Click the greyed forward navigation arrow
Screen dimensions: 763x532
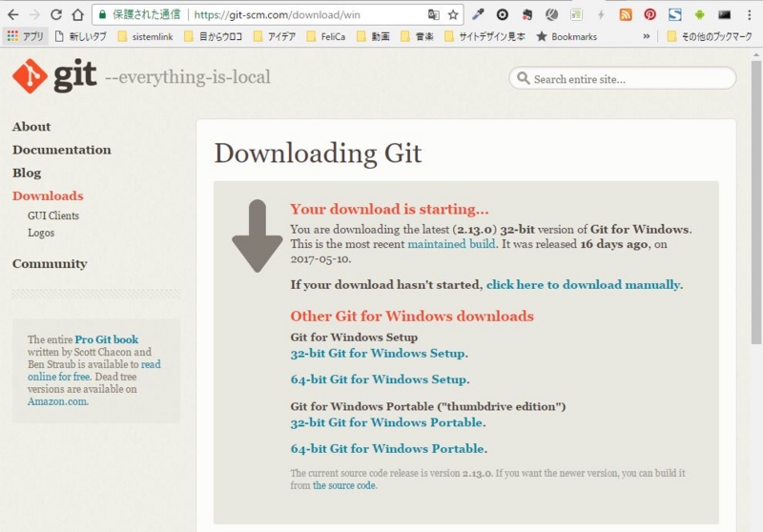(34, 14)
